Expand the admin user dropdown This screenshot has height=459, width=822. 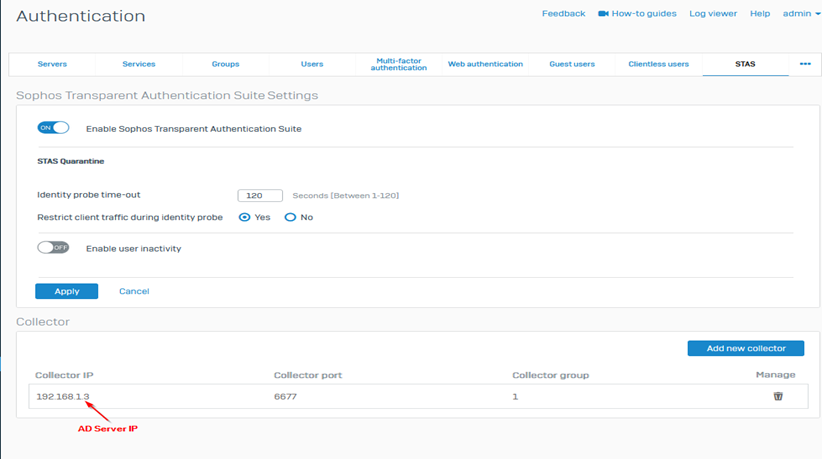(x=800, y=14)
